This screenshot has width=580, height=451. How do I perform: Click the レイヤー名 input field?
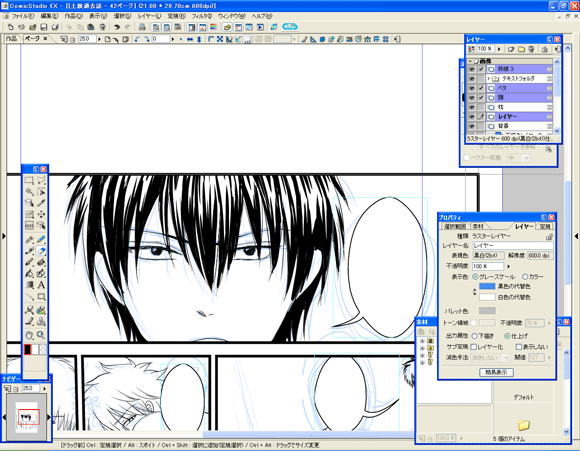point(513,246)
